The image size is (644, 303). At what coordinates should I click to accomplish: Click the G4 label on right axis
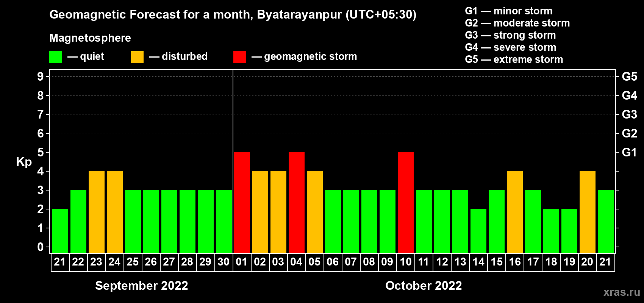point(630,95)
